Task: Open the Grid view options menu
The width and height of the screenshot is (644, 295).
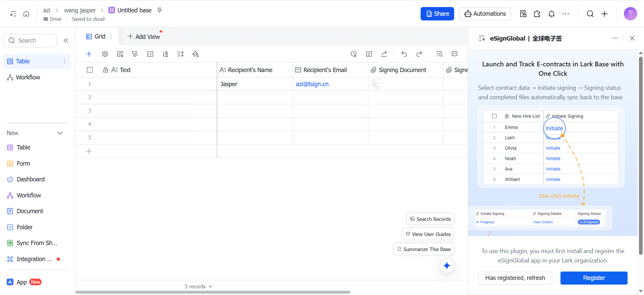Action: click(111, 37)
